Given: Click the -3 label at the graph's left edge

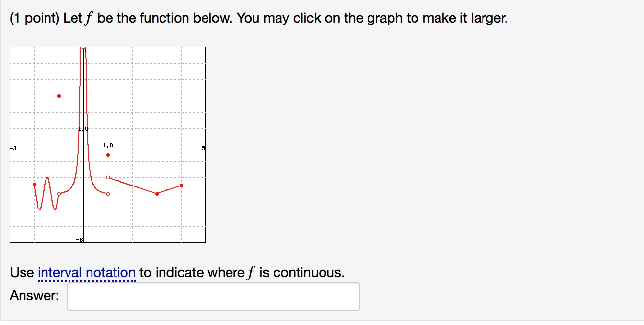Looking at the screenshot, I should tap(14, 148).
